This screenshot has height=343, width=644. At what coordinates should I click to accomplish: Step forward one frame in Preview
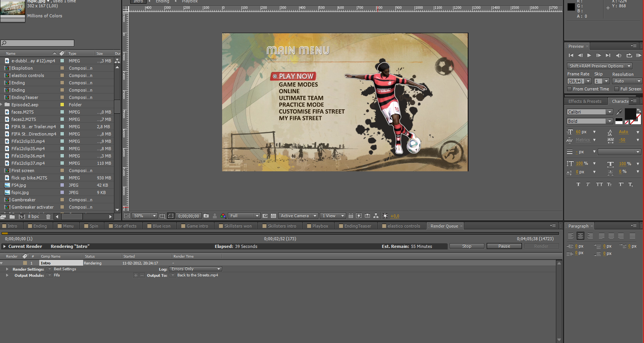click(x=599, y=55)
